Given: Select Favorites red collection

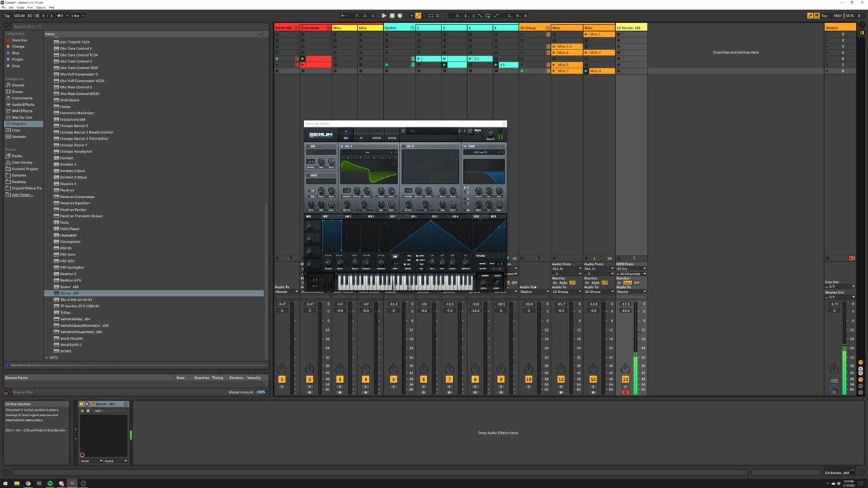Looking at the screenshot, I should click(20, 40).
